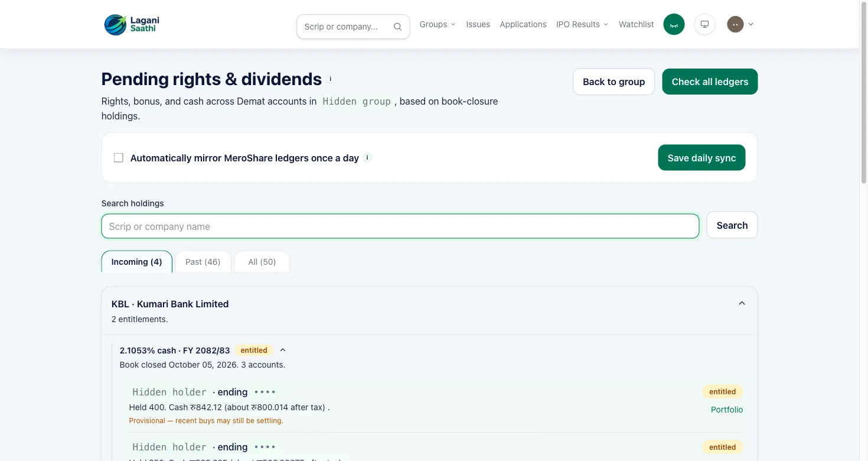The image size is (868, 461).
Task: Click "Held 400. Cash" holding detail line
Action: click(229, 407)
